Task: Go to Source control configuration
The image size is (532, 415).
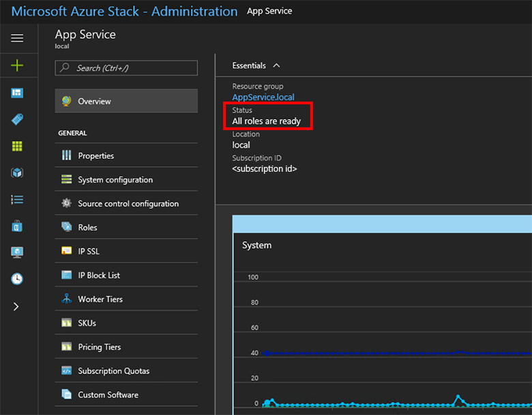Action: (128, 204)
